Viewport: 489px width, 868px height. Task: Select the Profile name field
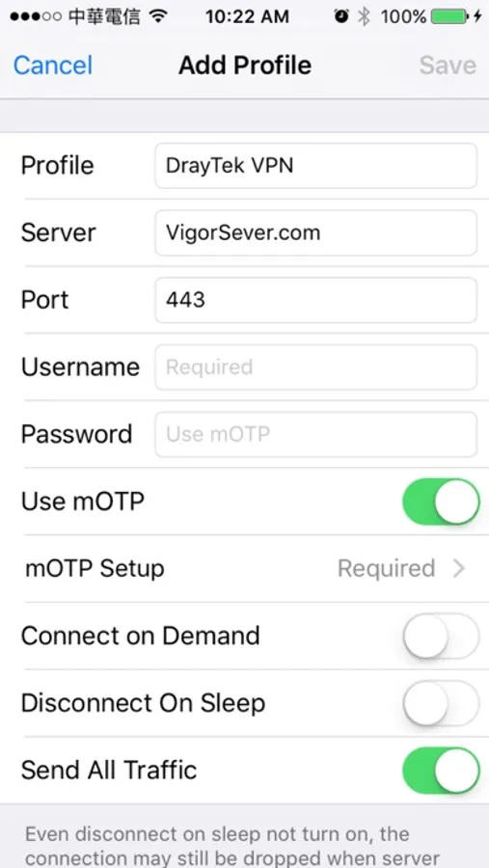(315, 166)
